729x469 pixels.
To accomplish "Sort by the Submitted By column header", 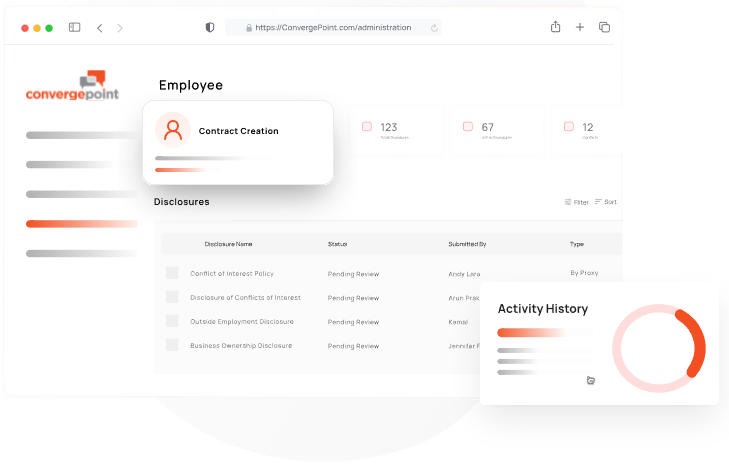I will tap(467, 244).
